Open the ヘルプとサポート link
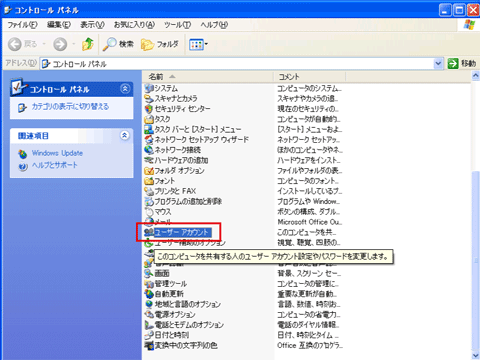480x360 pixels. (x=55, y=165)
